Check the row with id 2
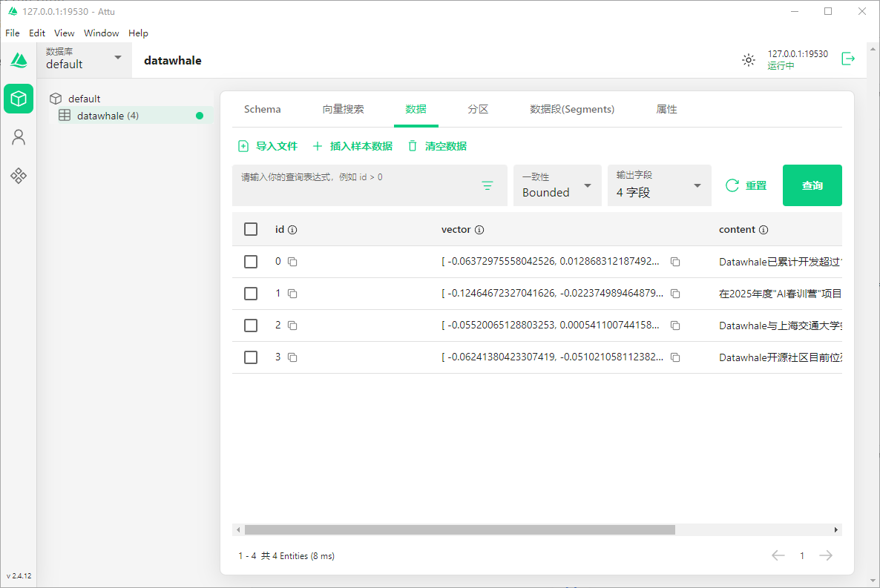 point(251,326)
